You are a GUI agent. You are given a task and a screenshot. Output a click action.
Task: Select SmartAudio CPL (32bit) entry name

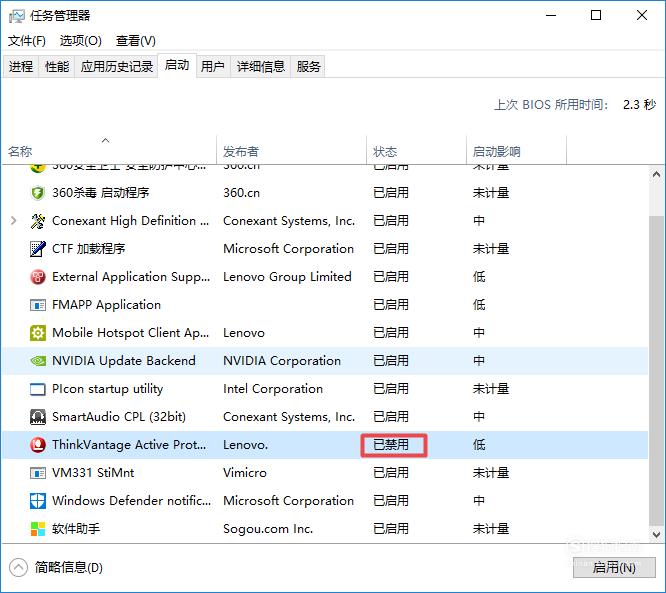[119, 417]
